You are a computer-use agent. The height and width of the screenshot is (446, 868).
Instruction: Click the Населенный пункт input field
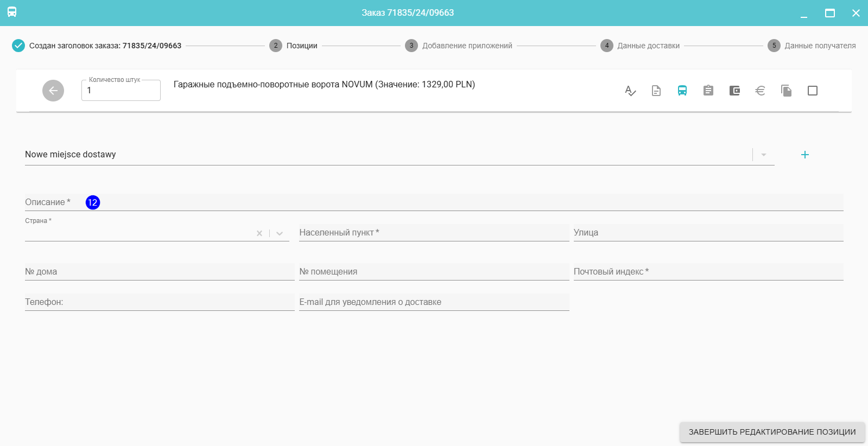pyautogui.click(x=434, y=233)
